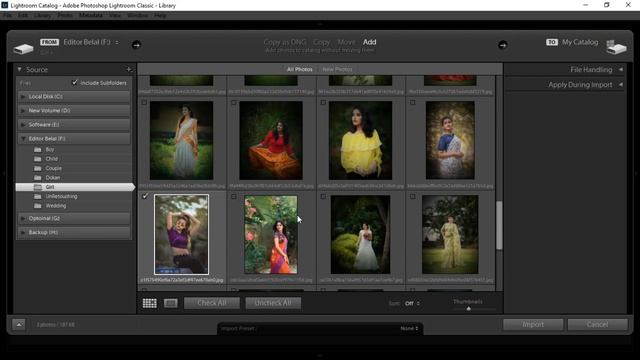The width and height of the screenshot is (640, 360).
Task: Switch to New Photos tab
Action: pyautogui.click(x=337, y=69)
